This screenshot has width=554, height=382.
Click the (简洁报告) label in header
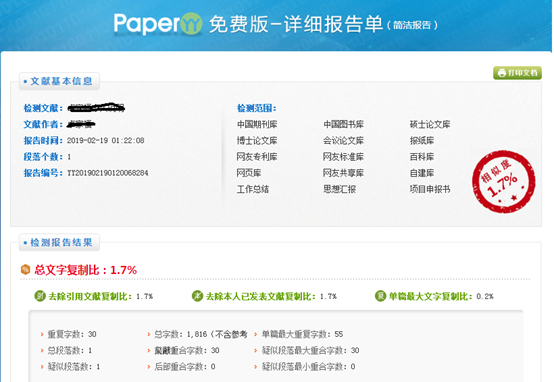pyautogui.click(x=412, y=25)
